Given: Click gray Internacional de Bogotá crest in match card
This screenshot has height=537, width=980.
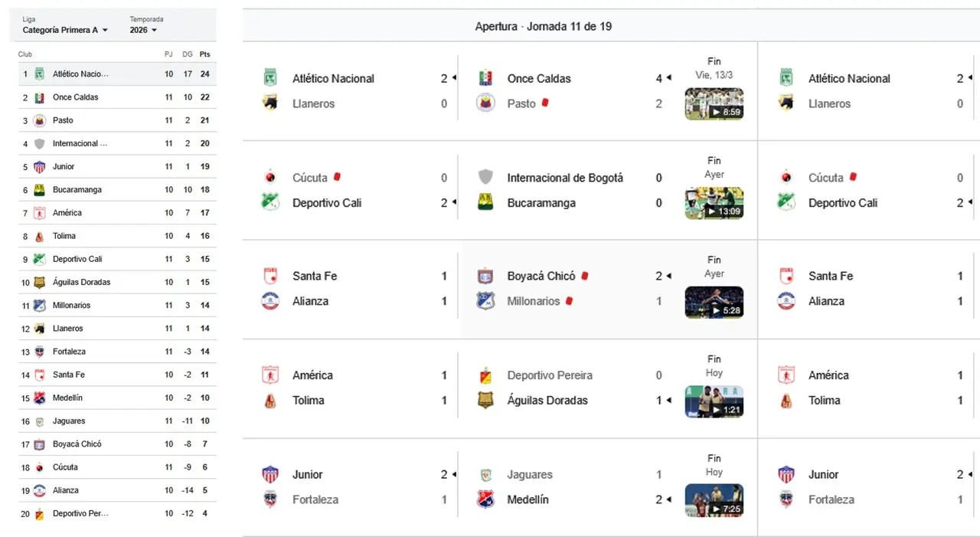Looking at the screenshot, I should pos(485,178).
